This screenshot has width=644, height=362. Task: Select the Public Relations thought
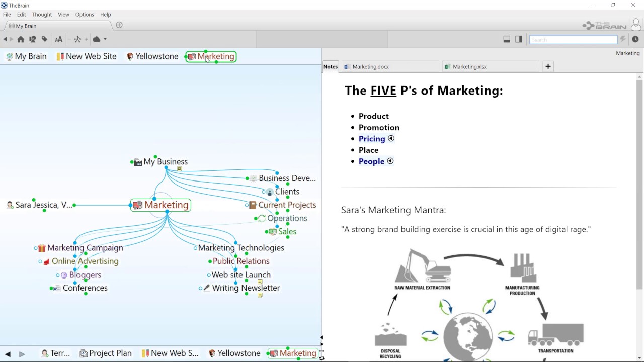[x=241, y=261]
